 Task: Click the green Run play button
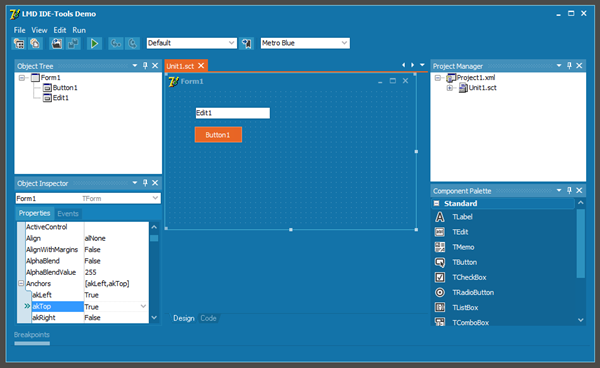[x=94, y=43]
